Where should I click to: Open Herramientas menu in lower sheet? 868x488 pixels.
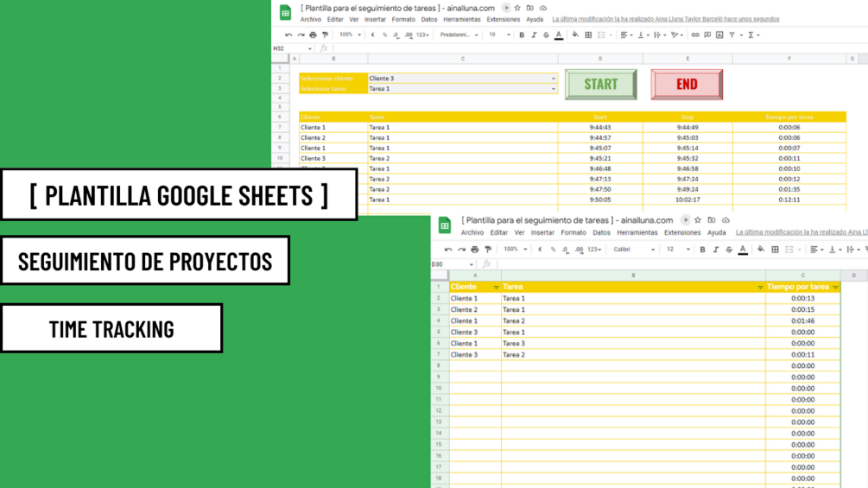pos(637,232)
